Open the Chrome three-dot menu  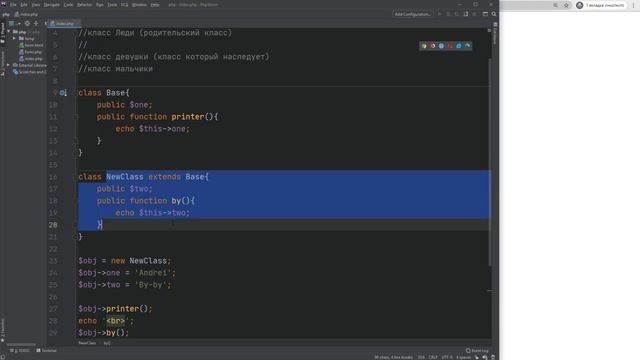point(633,5)
